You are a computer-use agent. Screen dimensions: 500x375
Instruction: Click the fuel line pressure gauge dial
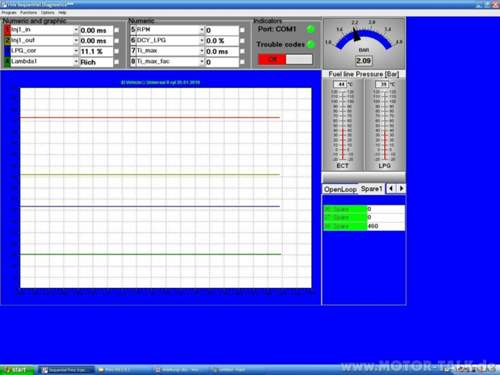[x=364, y=37]
